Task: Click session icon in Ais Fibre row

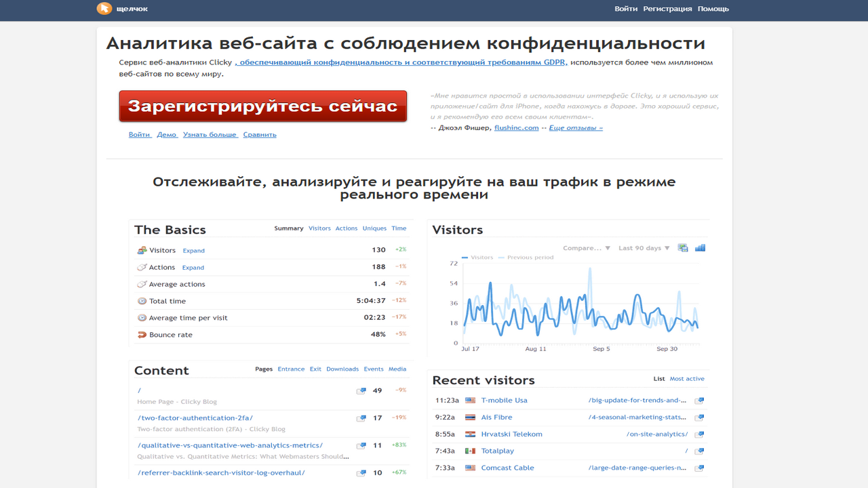Action: click(699, 418)
